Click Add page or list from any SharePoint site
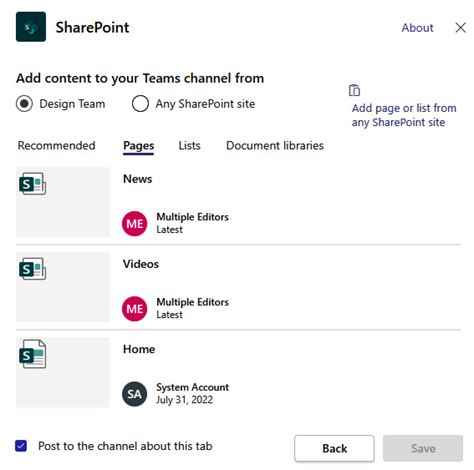 tap(404, 115)
